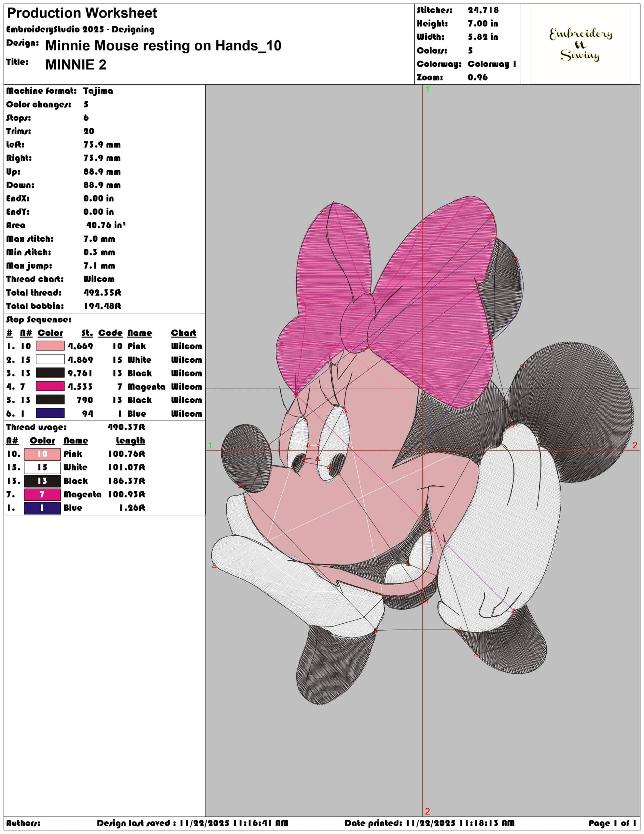The image size is (644, 834).
Task: Click the Minnie Mouse embroidery design preview
Action: (x=422, y=451)
